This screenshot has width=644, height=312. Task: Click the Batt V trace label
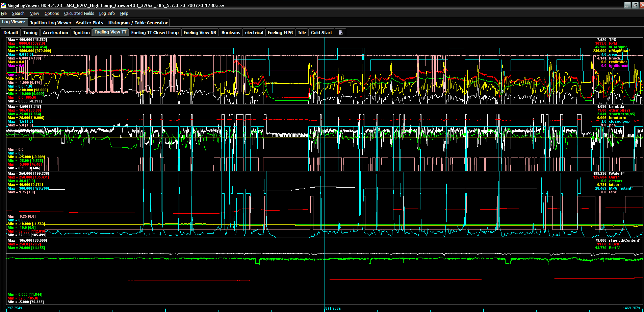(x=614, y=248)
